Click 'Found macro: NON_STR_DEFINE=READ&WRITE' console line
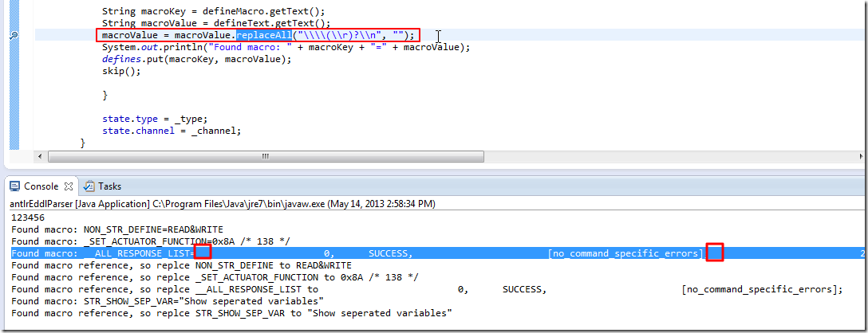The width and height of the screenshot is (868, 333). [x=116, y=229]
